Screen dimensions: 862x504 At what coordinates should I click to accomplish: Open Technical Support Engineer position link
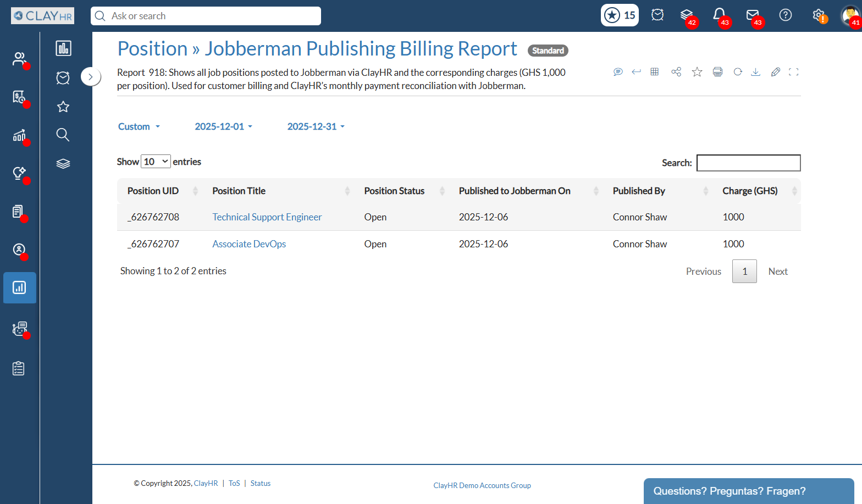tap(267, 217)
